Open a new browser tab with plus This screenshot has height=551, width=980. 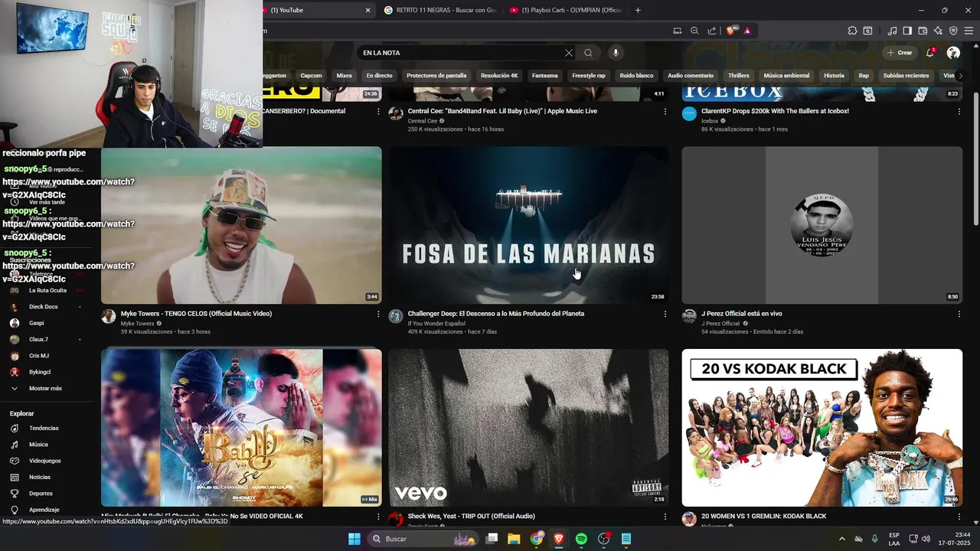pos(638,10)
